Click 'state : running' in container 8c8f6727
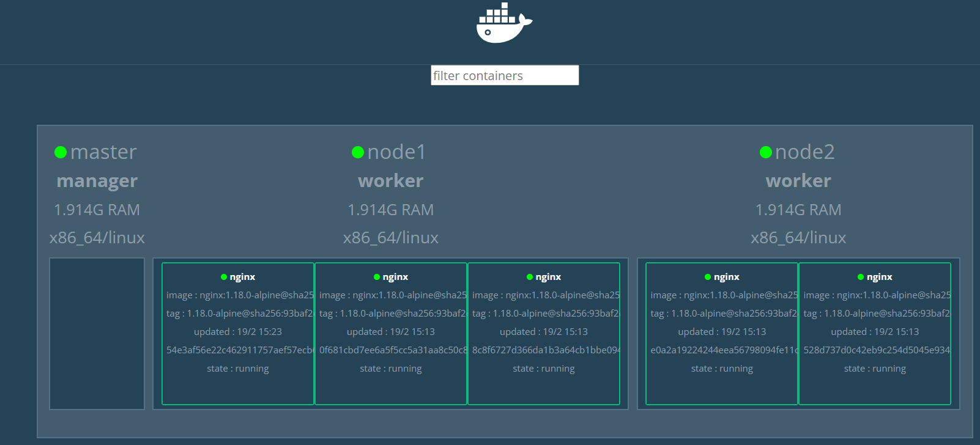 click(x=544, y=369)
